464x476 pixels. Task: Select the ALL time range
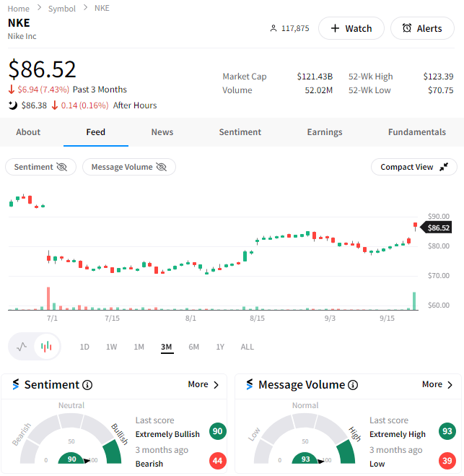(248, 347)
